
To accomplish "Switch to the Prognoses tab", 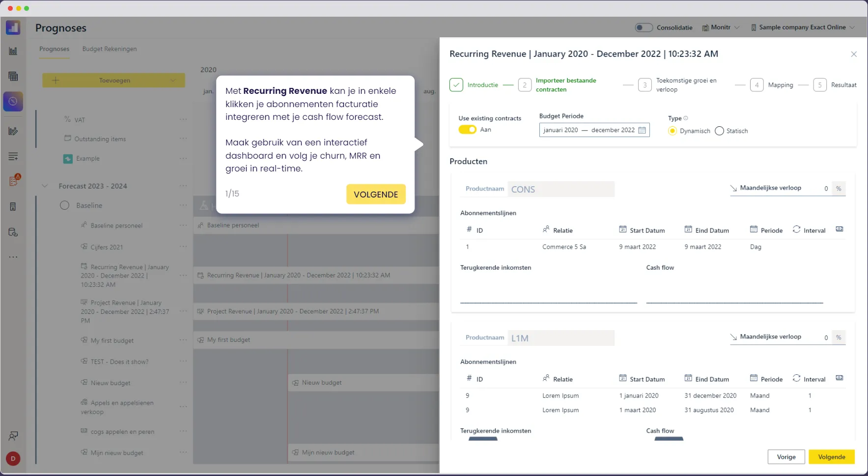I will [54, 49].
